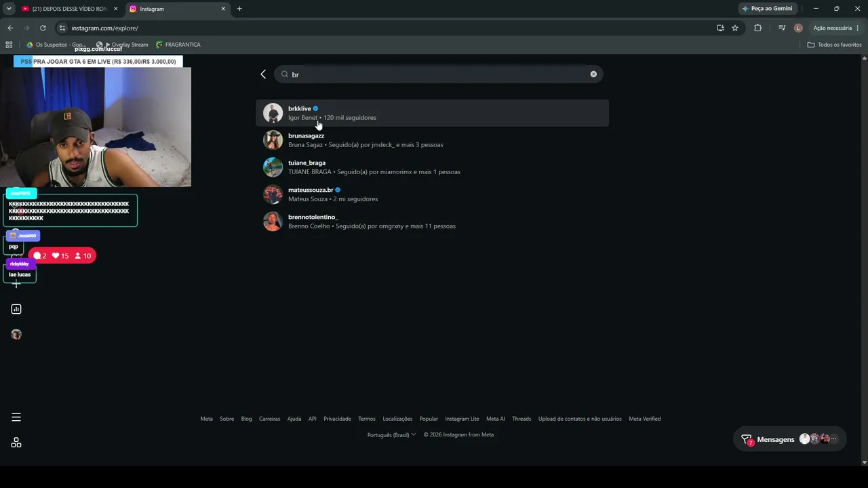
Task: Open the brkklive profile picture
Action: pos(273,113)
